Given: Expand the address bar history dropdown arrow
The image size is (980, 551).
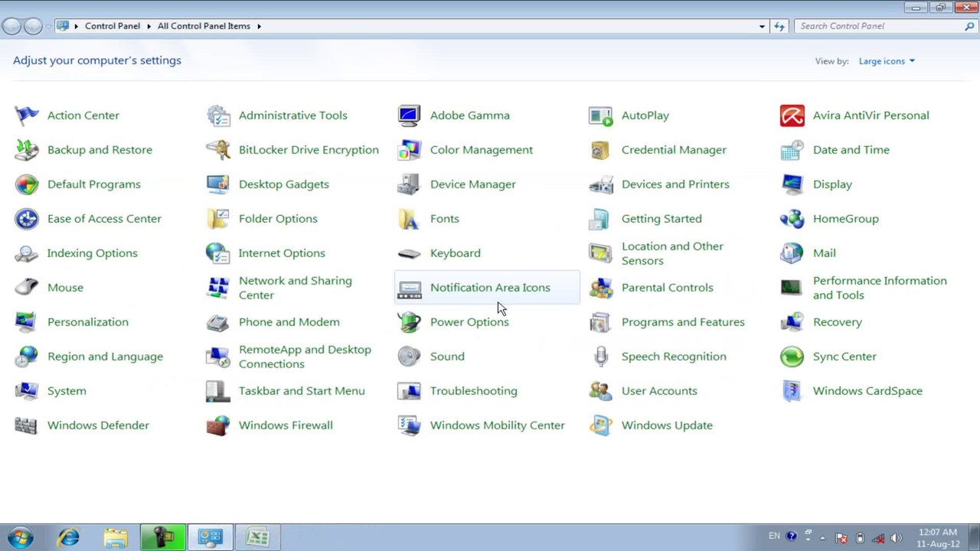Looking at the screenshot, I should pyautogui.click(x=762, y=26).
